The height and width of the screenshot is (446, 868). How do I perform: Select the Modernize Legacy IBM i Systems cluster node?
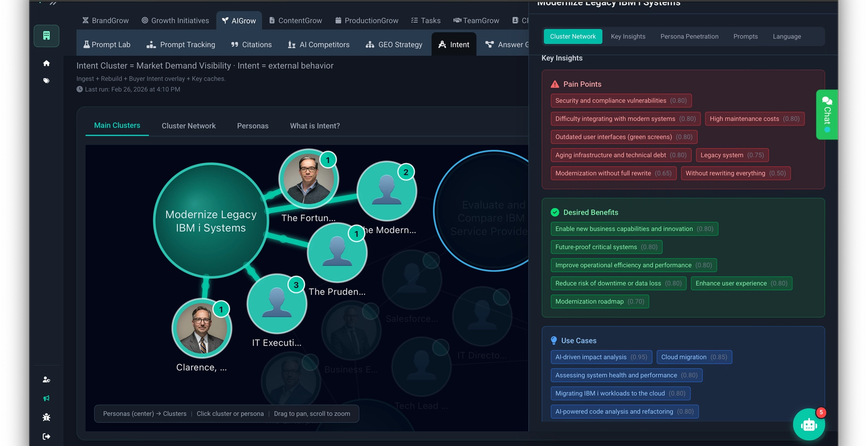point(211,221)
